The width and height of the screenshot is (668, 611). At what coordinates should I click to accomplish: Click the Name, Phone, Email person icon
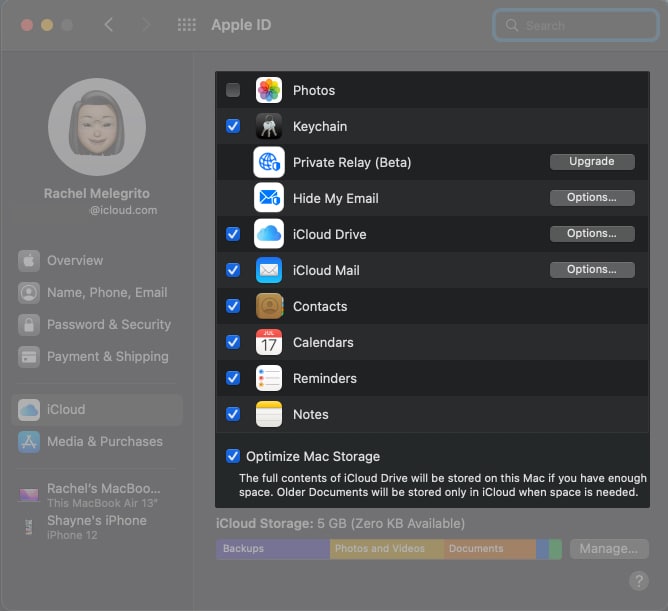[29, 293]
